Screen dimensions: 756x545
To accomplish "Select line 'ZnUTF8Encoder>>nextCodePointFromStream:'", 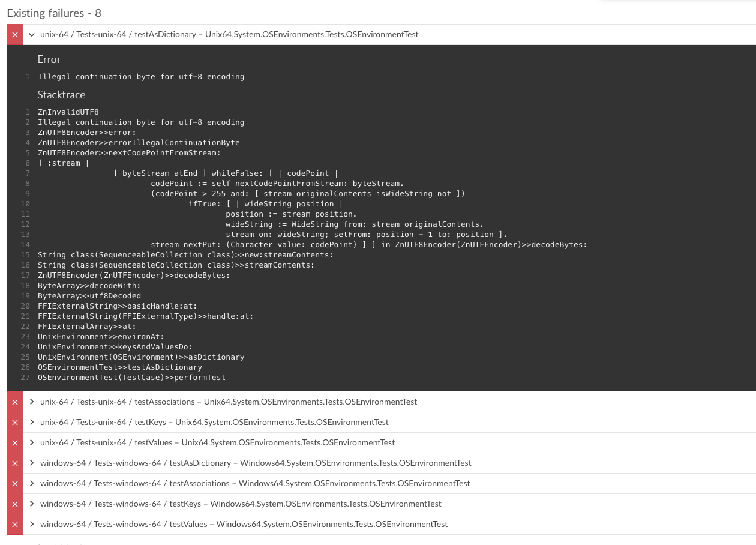I will tap(129, 153).
